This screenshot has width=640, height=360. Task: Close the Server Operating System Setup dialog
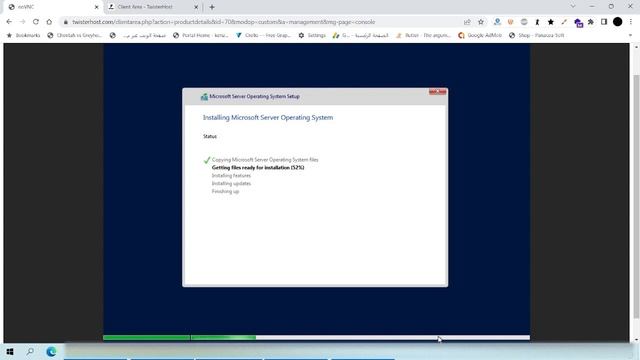[437, 92]
